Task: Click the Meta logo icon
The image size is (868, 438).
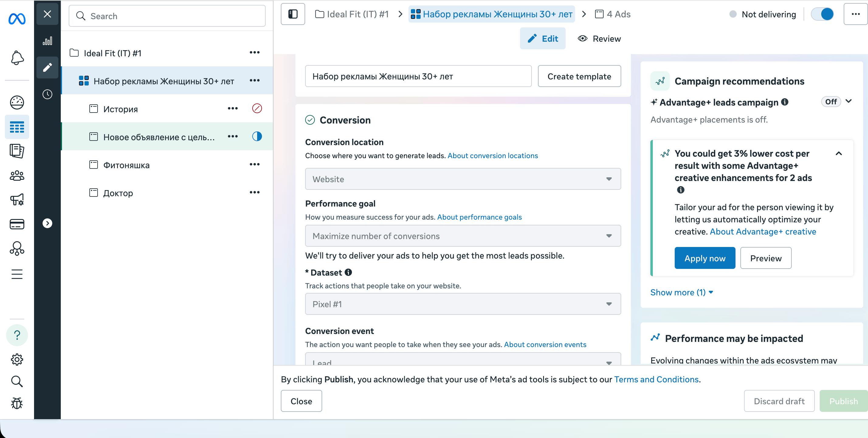Action: (x=17, y=19)
